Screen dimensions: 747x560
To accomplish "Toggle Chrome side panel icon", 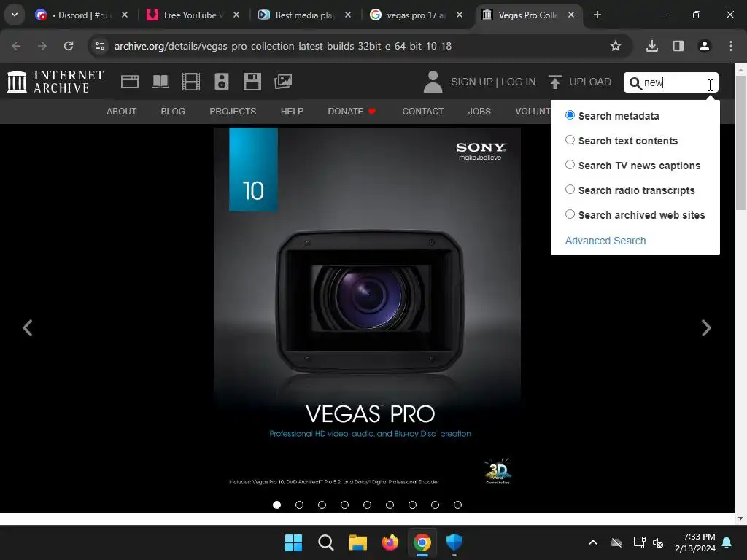I will [678, 46].
